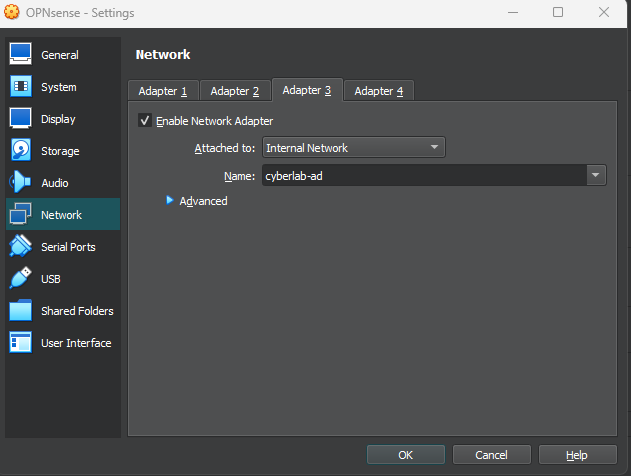Open the USB plug icon
This screenshot has height=476, width=631.
tap(21, 279)
